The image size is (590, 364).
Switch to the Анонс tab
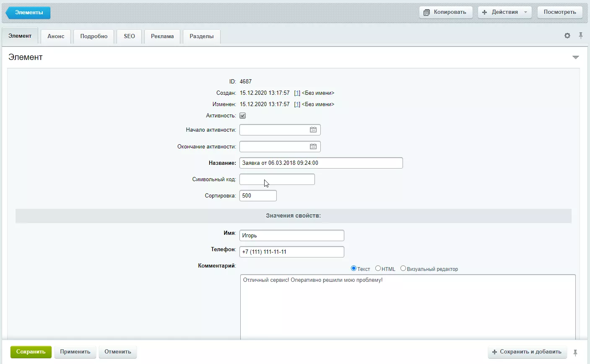click(56, 36)
